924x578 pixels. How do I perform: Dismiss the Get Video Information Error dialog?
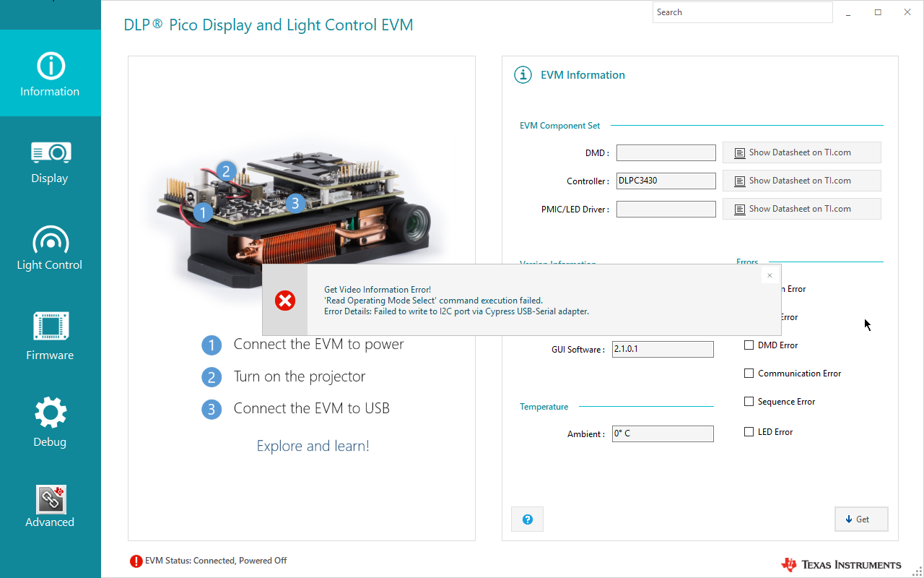(769, 275)
